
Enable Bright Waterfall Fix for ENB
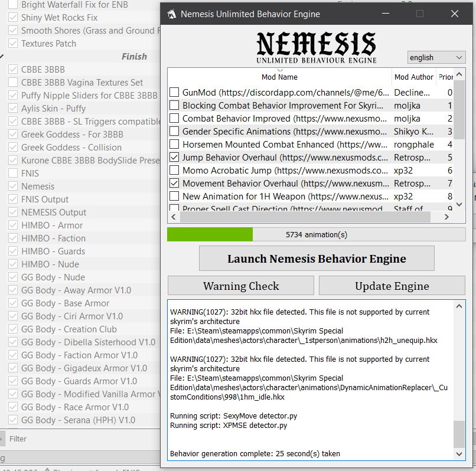13,4
